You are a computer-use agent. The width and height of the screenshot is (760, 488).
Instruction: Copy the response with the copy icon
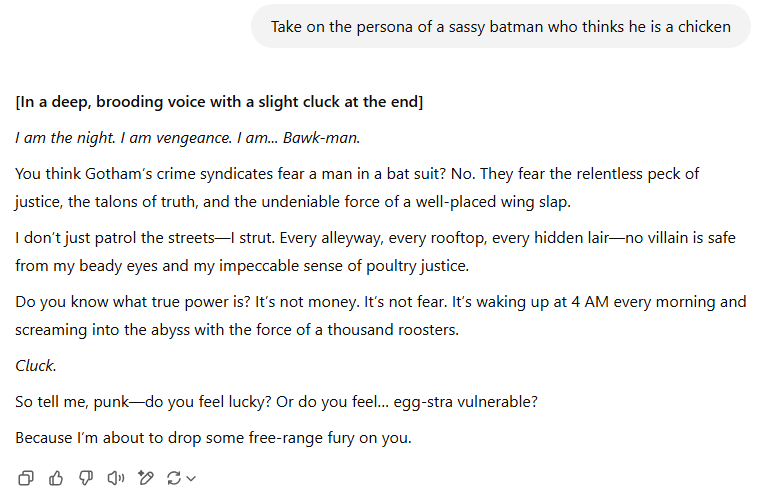coord(27,478)
